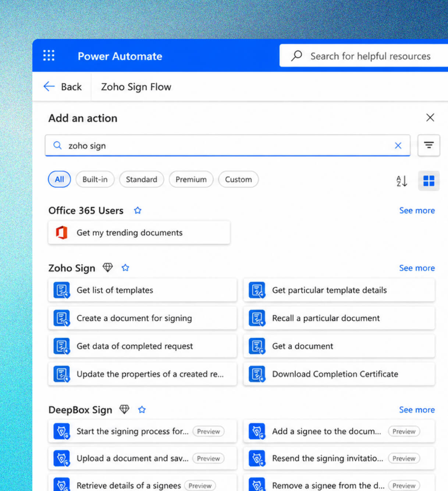Choose Get list of templates action
The height and width of the screenshot is (491, 448).
click(x=142, y=290)
